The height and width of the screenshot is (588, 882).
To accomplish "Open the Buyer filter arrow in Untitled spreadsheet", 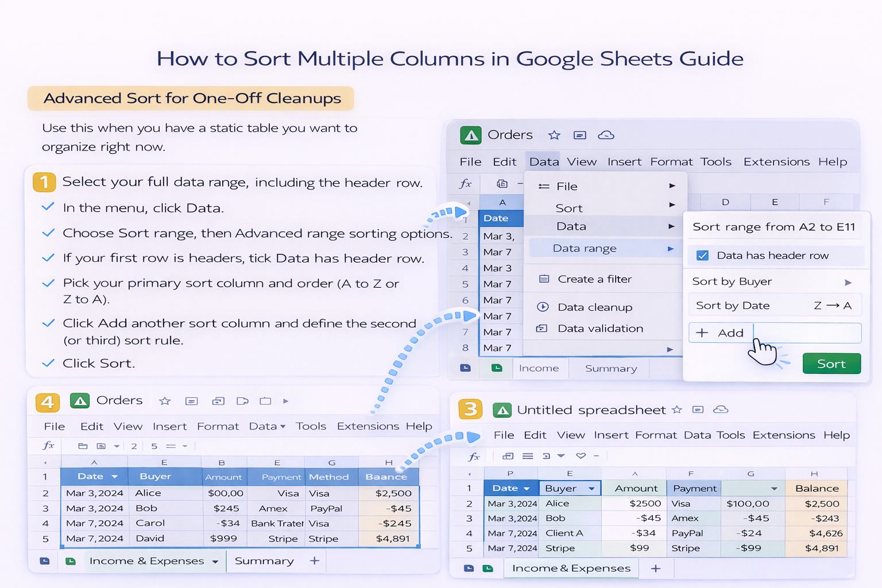I will pos(591,489).
